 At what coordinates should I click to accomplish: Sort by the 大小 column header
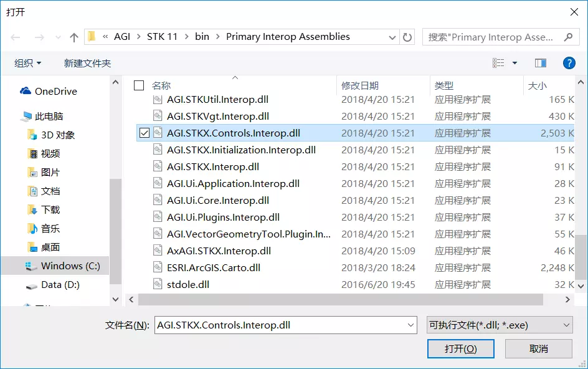[538, 85]
